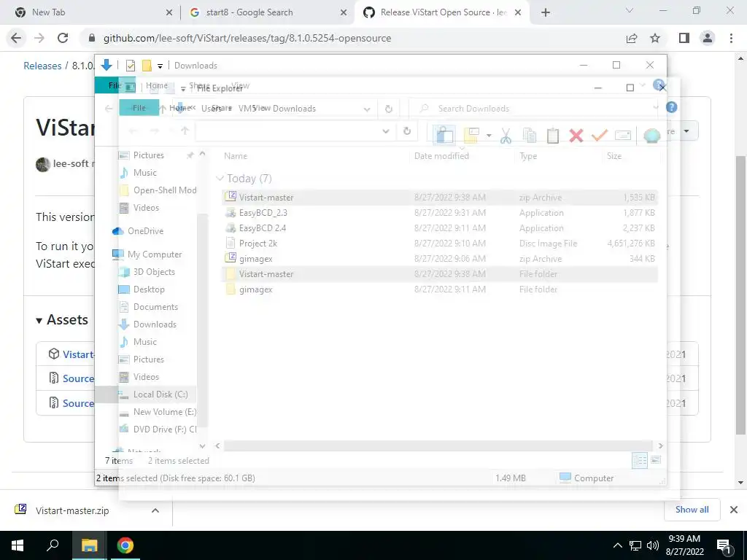Viewport: 747px width, 560px height.
Task: Open Chrome tab search chevron
Action: pos(630,10)
